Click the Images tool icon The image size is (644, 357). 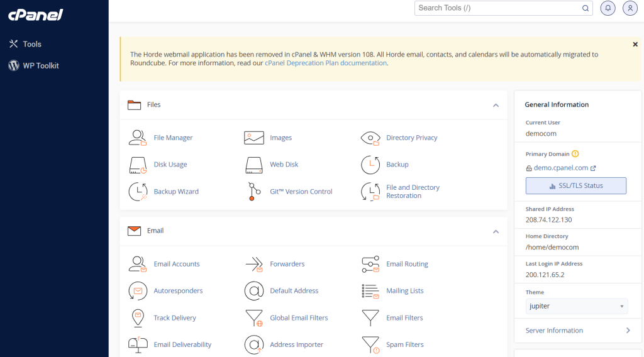254,138
